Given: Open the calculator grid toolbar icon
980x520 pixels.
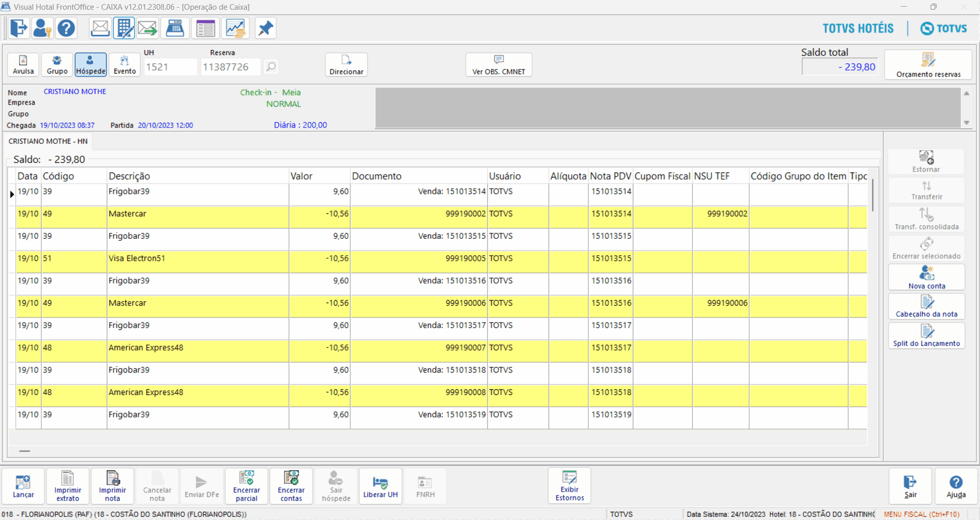Looking at the screenshot, I should [124, 28].
